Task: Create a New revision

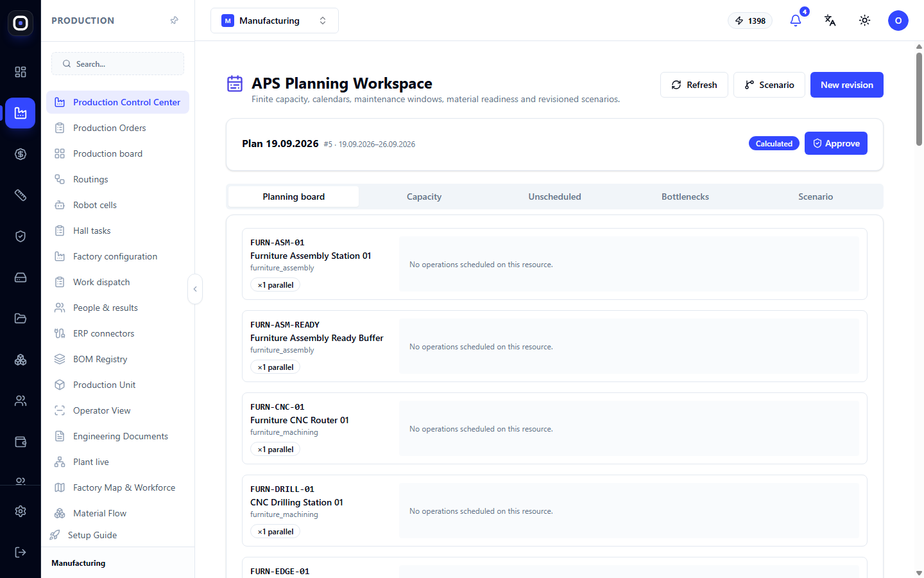Action: (847, 85)
